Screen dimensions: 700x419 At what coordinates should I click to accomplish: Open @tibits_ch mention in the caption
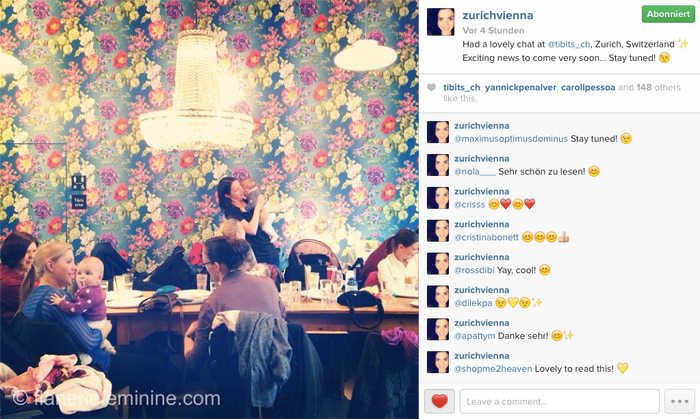tap(569, 44)
